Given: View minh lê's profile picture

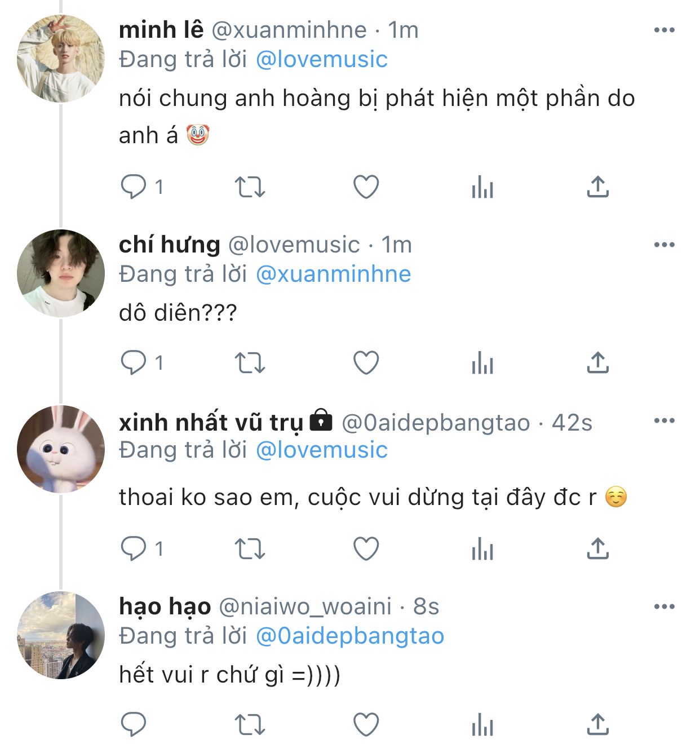Looking at the screenshot, I should pos(61,59).
